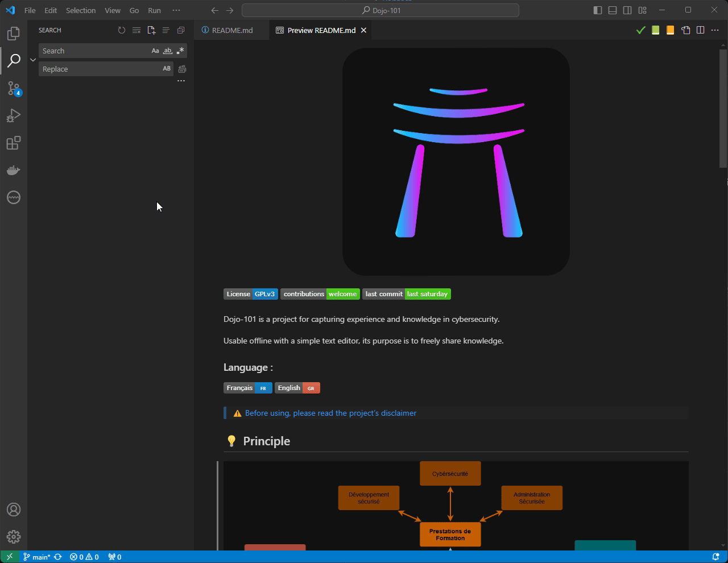
Task: View search results as tree
Action: [x=166, y=30]
